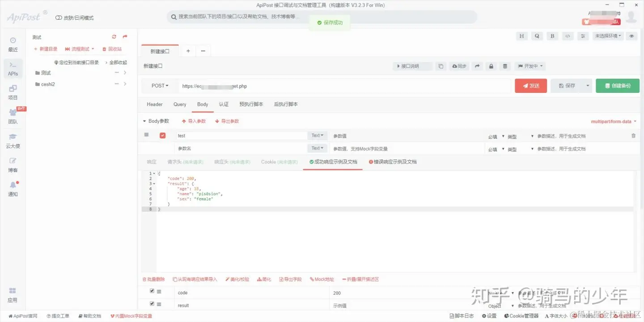Open the 未选择环境 environment dropdown
Image resolution: width=644 pixels, height=322 pixels.
click(x=608, y=36)
